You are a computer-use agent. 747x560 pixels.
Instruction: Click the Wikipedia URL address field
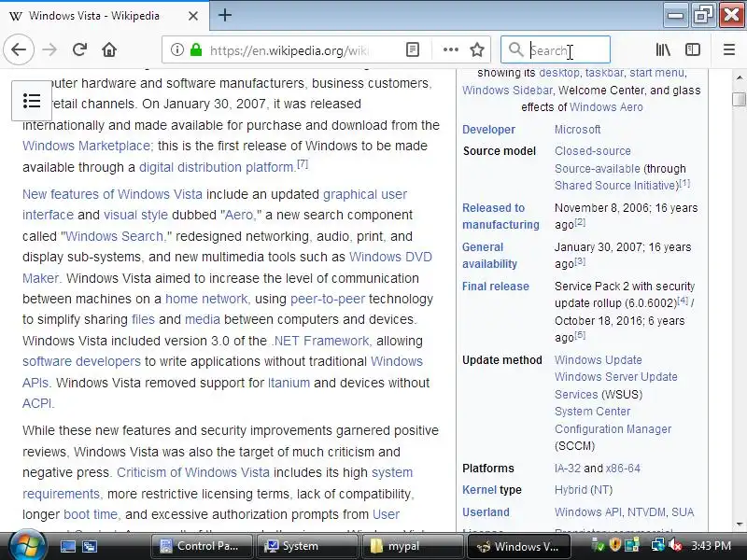pos(290,50)
